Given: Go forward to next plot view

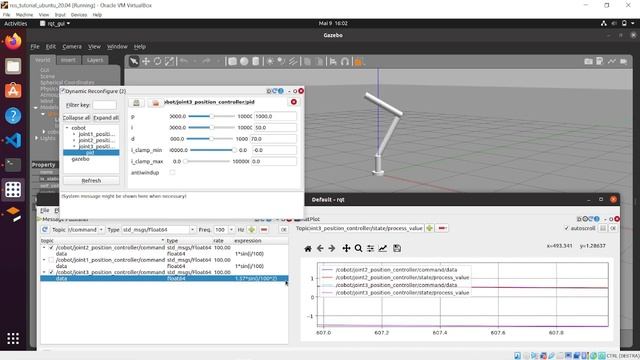Looking at the screenshot, I should 332,248.
